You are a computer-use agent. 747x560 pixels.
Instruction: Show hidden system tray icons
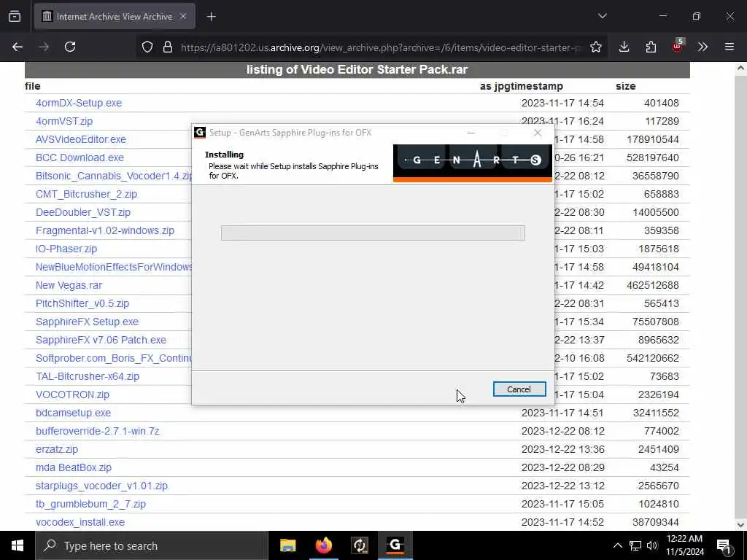(x=617, y=545)
